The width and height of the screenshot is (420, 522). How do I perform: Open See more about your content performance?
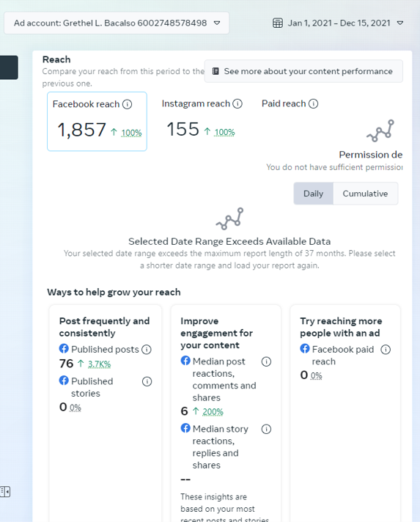tap(303, 71)
